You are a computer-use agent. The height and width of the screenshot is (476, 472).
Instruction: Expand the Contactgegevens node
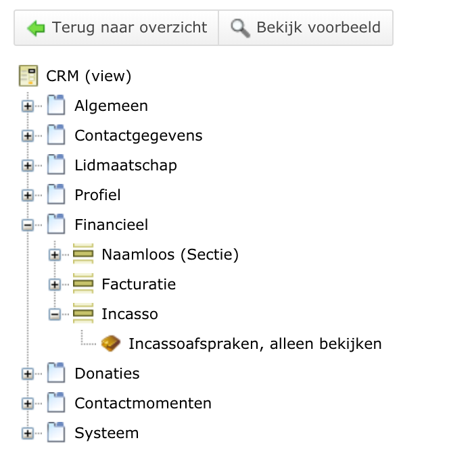click(28, 136)
